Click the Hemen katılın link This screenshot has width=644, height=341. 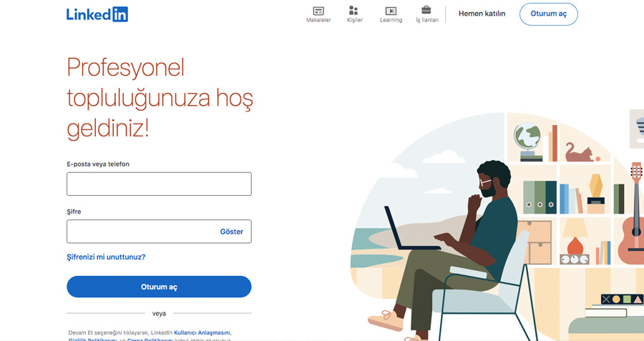pos(482,14)
